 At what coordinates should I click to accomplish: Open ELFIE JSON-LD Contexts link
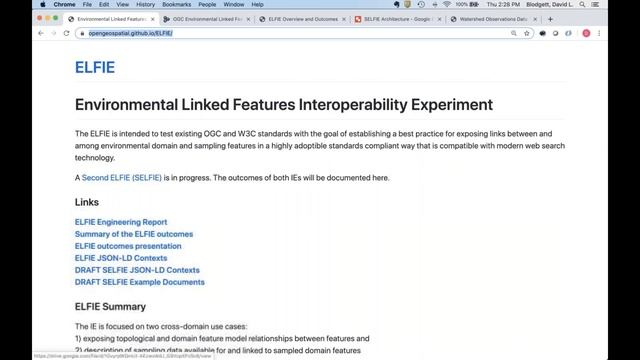point(121,258)
